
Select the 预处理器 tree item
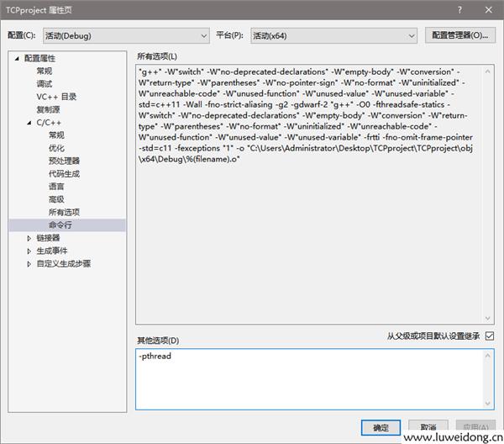tap(64, 161)
